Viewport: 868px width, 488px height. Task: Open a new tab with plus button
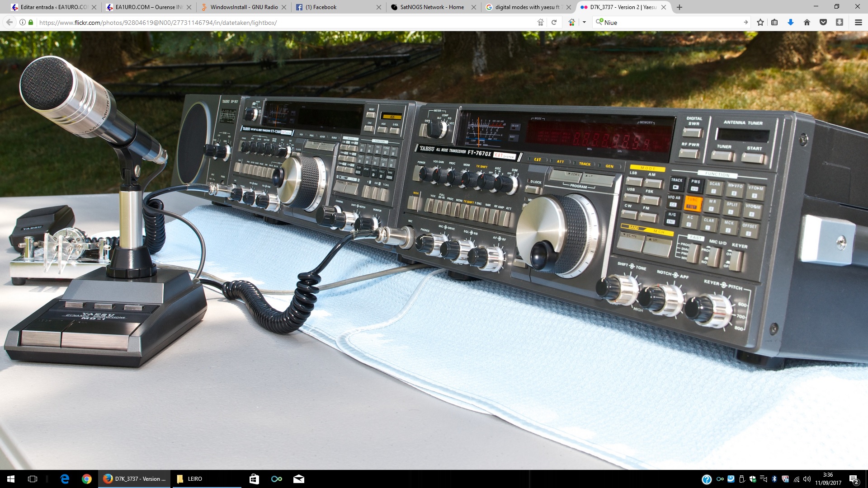tap(679, 7)
